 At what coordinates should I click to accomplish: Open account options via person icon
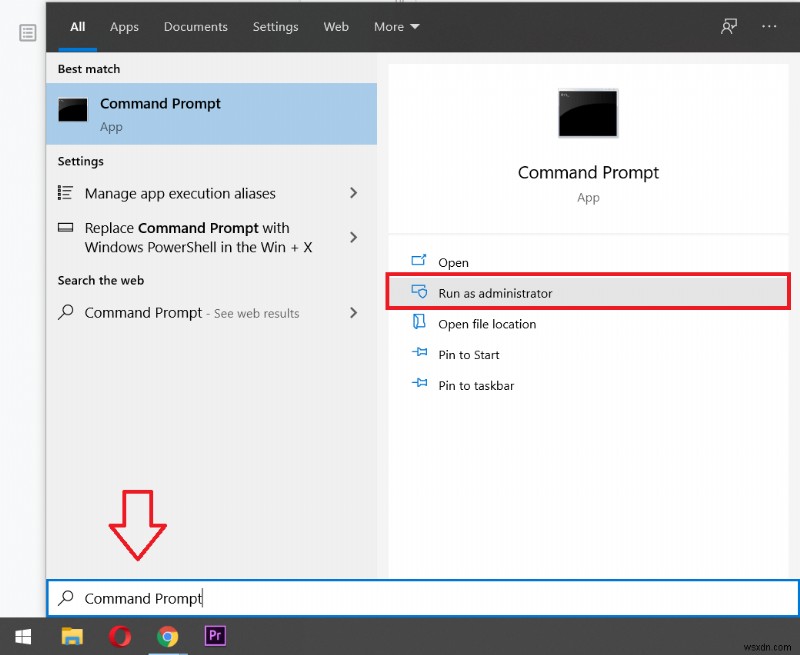pyautogui.click(x=729, y=27)
